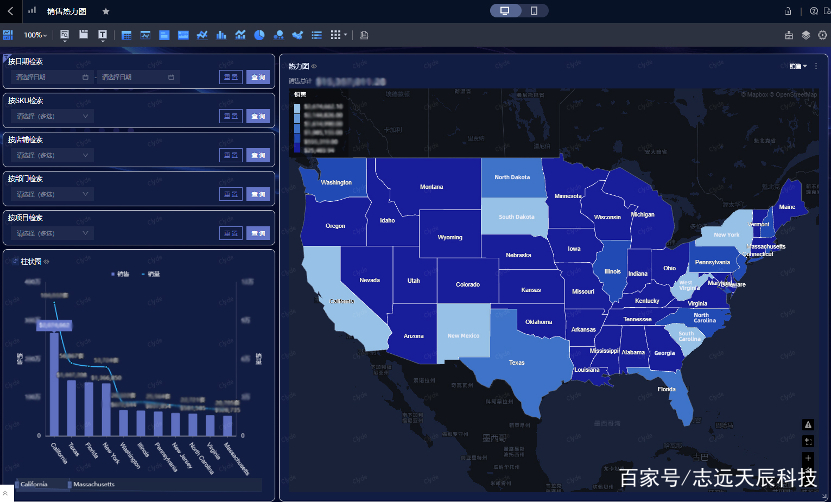
Task: Open the component box icon right toolbar
Action: pyautogui.click(x=789, y=35)
